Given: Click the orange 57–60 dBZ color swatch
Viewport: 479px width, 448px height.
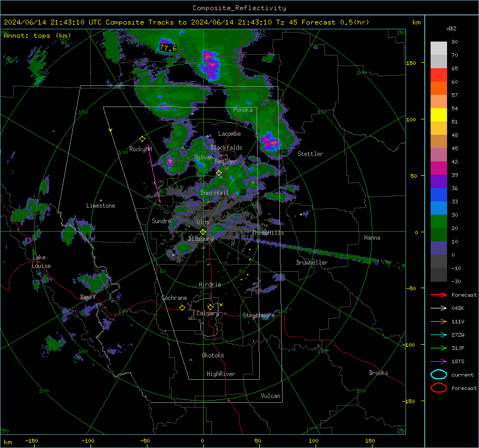Looking at the screenshot, I should [x=439, y=88].
